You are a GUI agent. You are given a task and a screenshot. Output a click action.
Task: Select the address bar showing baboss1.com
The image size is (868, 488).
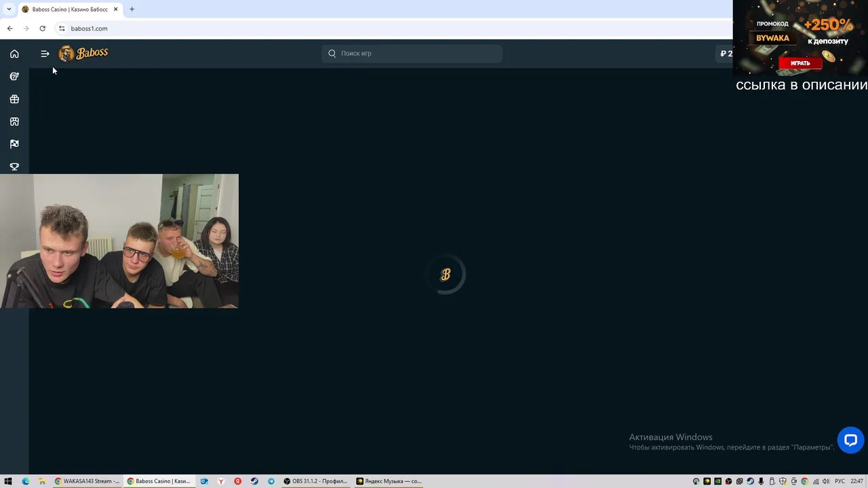(x=393, y=28)
